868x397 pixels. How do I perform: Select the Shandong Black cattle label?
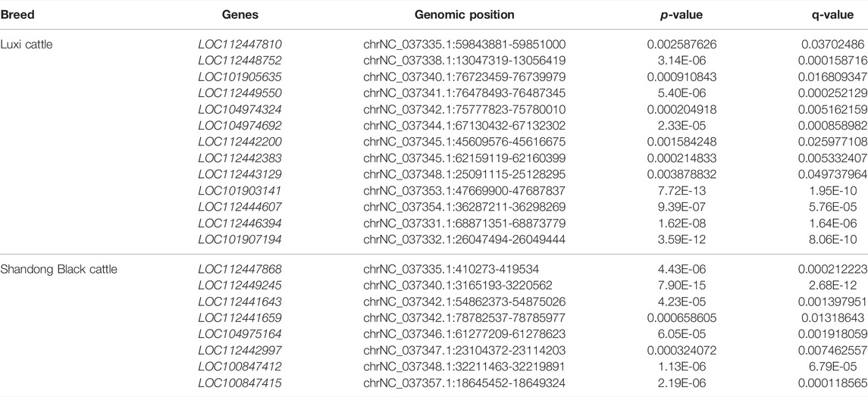coord(58,269)
